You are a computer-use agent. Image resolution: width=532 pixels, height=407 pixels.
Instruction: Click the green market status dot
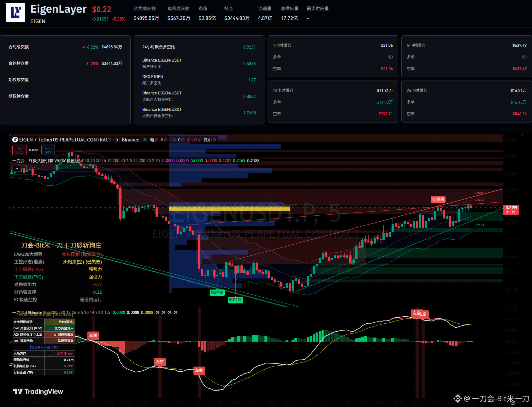(145, 140)
